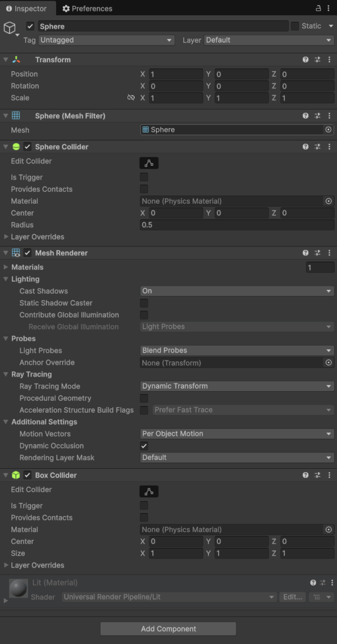Image resolution: width=337 pixels, height=644 pixels.
Task: Click the Add Component button
Action: (x=168, y=629)
